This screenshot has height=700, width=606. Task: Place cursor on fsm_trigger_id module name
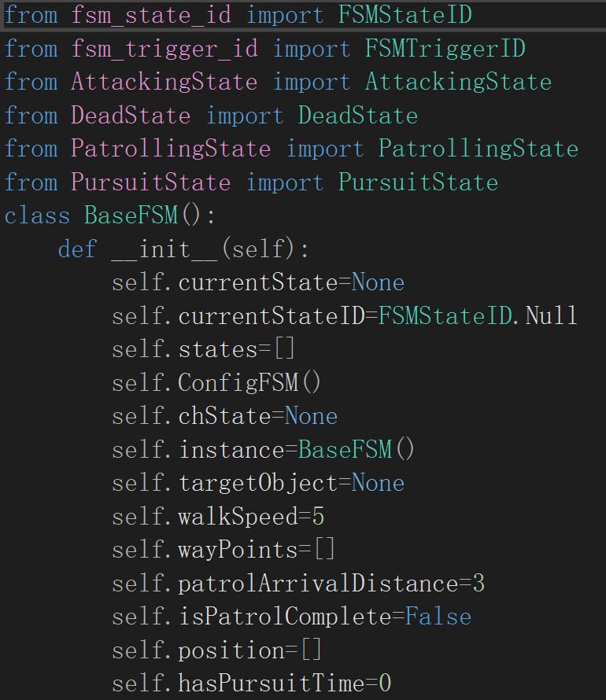tap(164, 48)
